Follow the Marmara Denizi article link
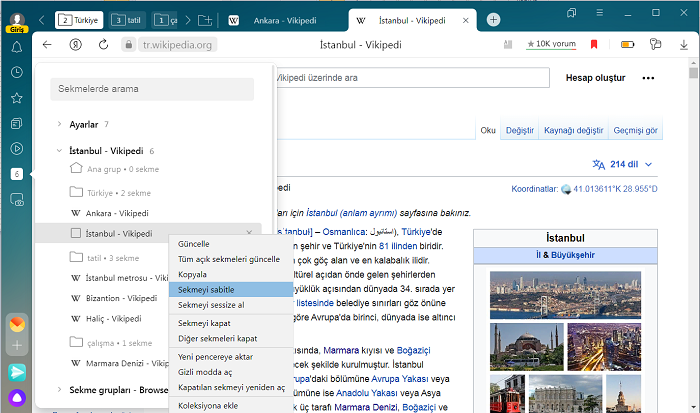 [x=366, y=407]
